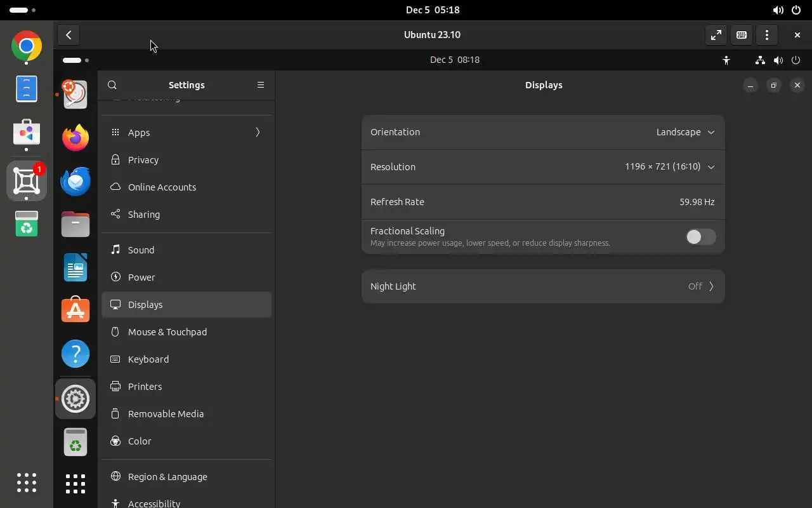812x508 pixels.
Task: Open Google Chrome from the outer dock
Action: point(27,46)
